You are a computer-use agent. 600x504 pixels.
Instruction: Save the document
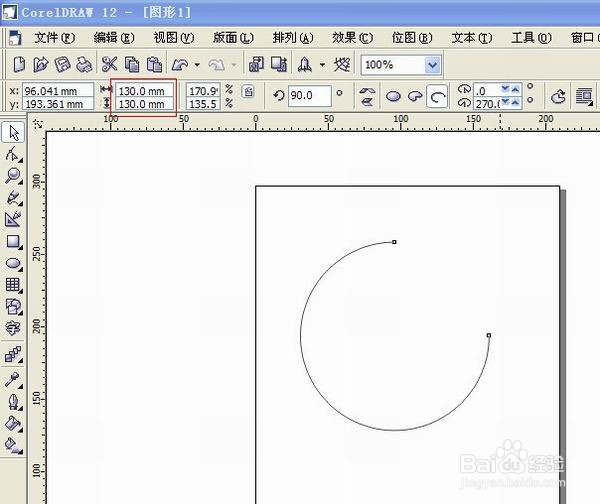[x=62, y=64]
